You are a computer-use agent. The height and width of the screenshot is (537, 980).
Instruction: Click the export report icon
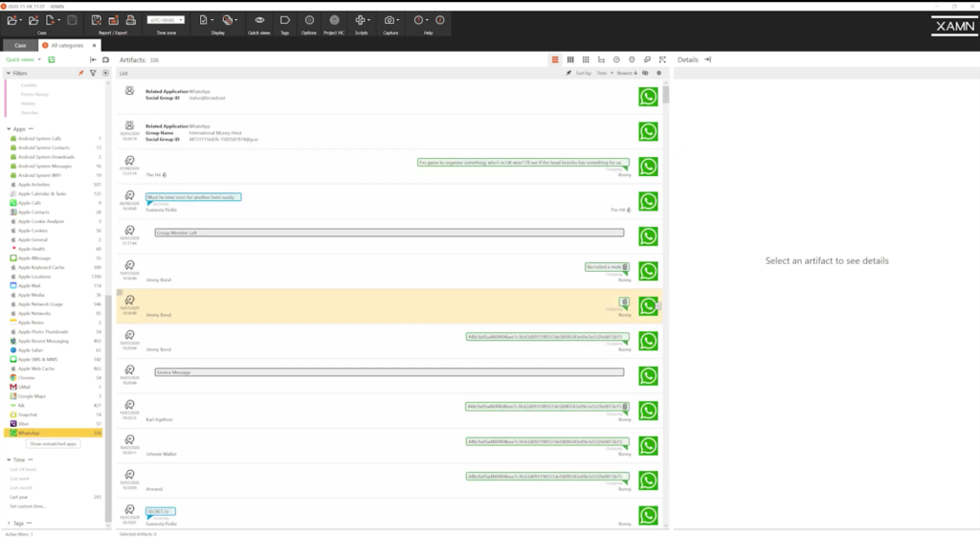(x=114, y=21)
